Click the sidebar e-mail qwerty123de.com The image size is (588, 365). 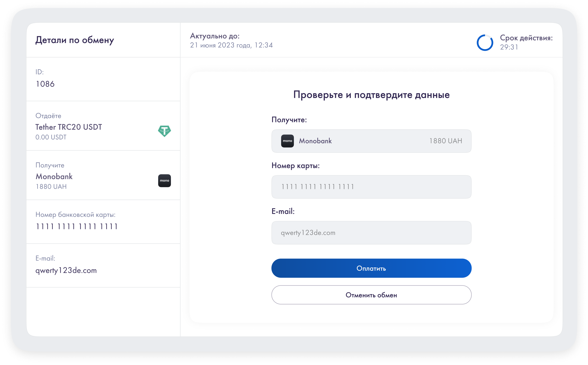(66, 270)
